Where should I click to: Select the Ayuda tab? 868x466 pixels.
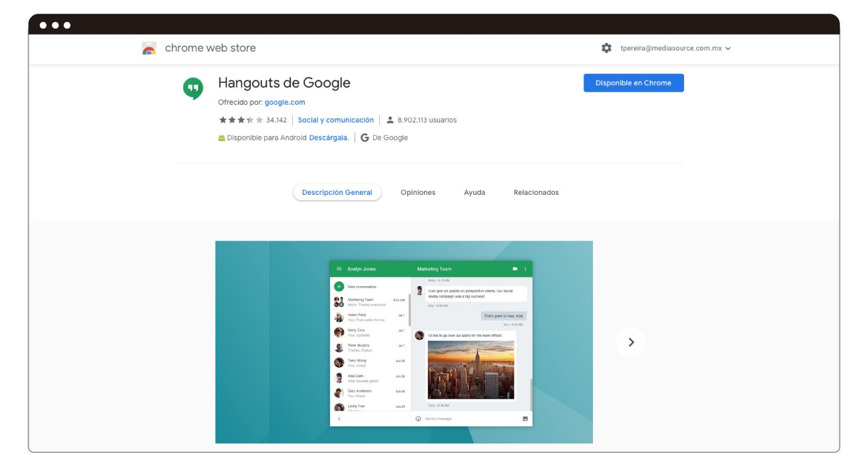[474, 192]
